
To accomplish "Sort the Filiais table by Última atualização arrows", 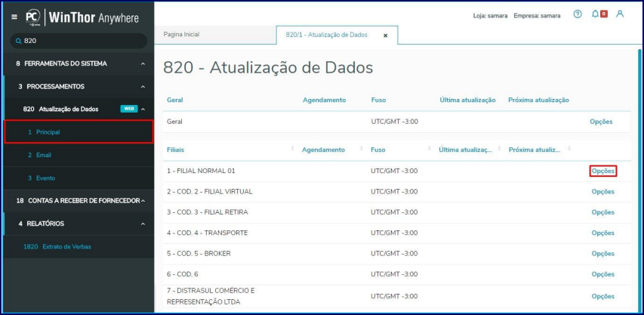I will tap(499, 148).
